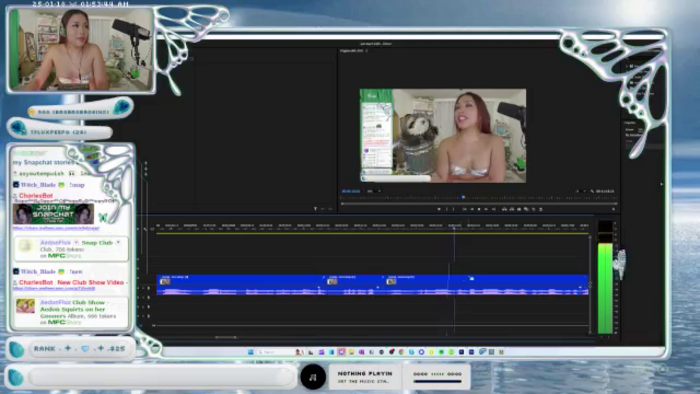The width and height of the screenshot is (700, 394).
Task: Open Program monitor wrench settings
Action: [592, 191]
